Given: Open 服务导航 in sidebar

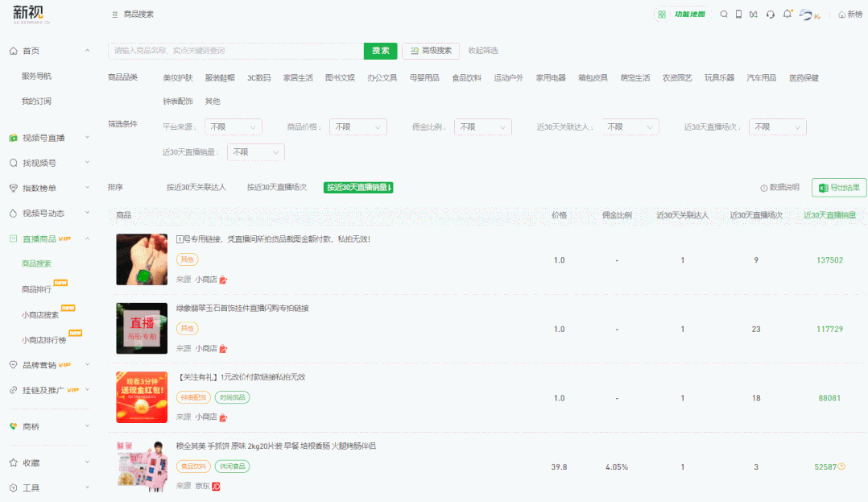Looking at the screenshot, I should [x=36, y=77].
